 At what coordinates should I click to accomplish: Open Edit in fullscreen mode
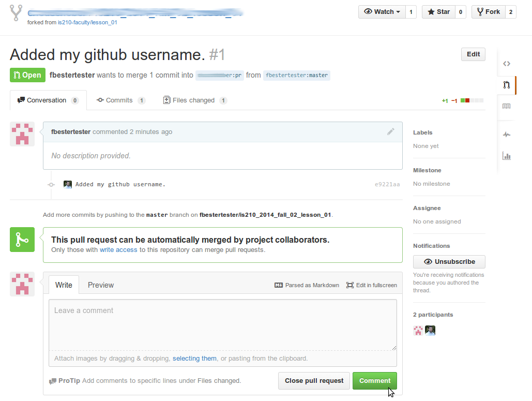[x=371, y=285]
